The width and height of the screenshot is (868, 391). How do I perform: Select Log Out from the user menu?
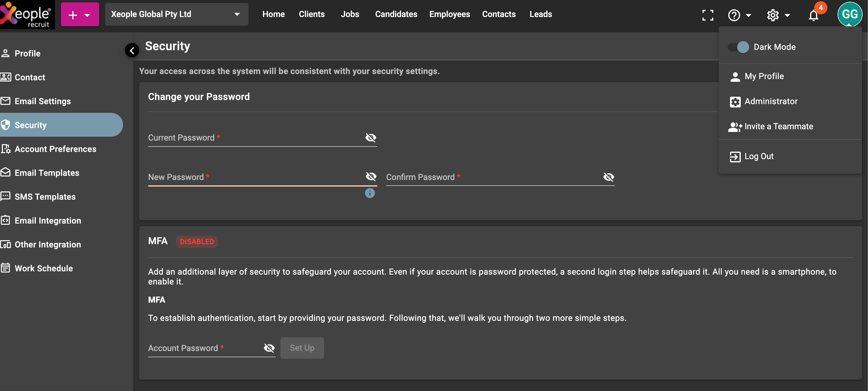(758, 156)
